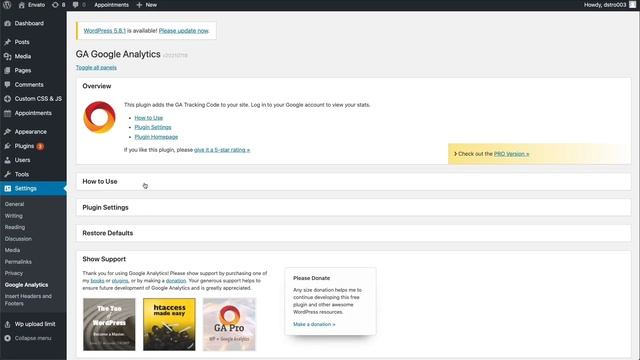
Task: Expand the Restore Defaults panel
Action: pos(353,233)
